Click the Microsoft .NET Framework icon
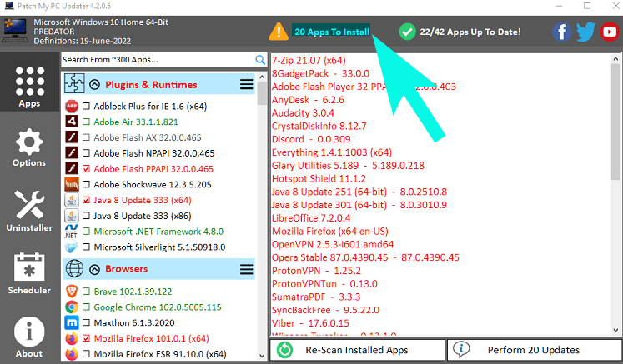623x364 pixels. click(72, 232)
